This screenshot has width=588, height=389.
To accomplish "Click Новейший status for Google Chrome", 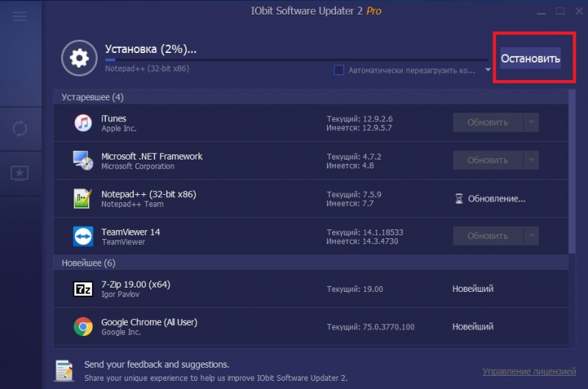I will point(473,326).
